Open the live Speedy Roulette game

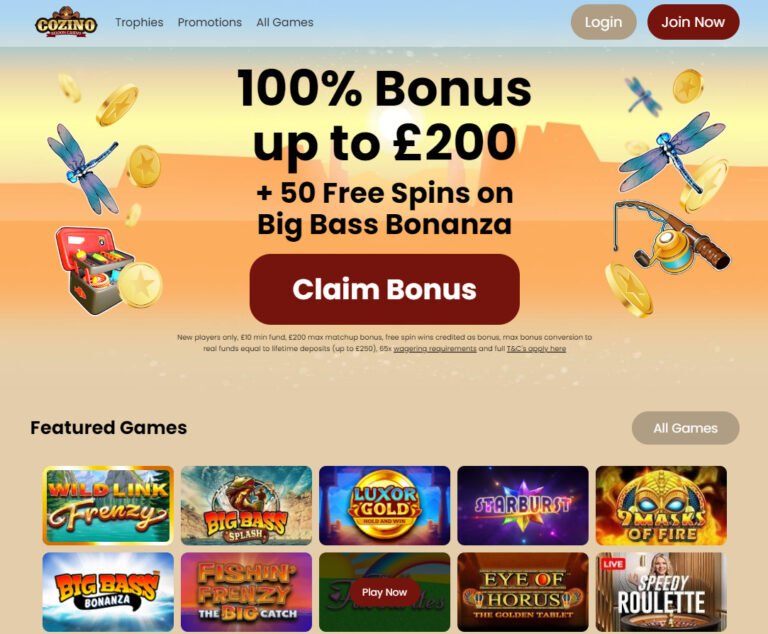[x=661, y=592]
